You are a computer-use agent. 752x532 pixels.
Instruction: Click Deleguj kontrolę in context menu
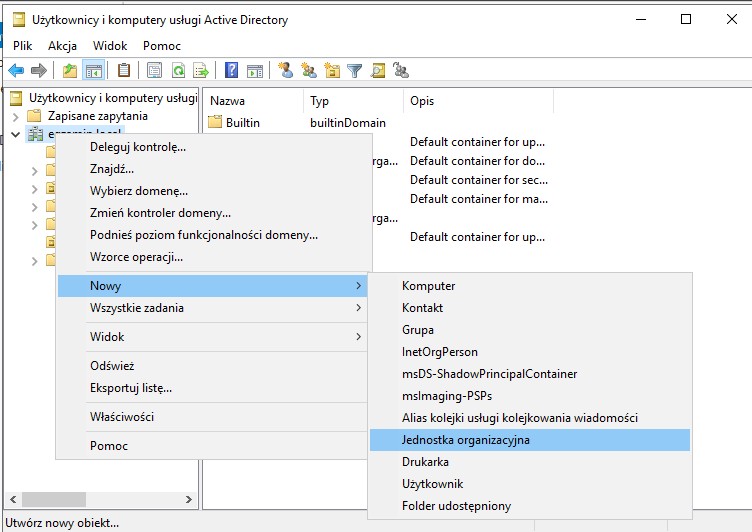tap(138, 147)
